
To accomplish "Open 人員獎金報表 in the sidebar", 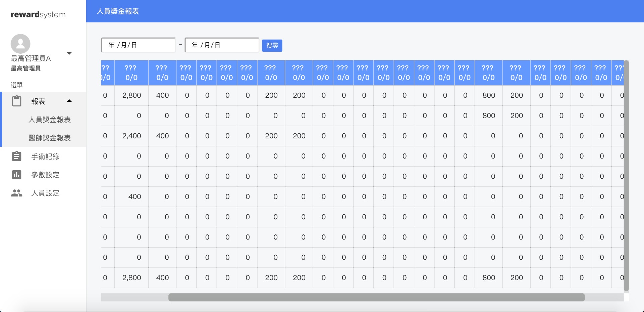I will [x=50, y=120].
